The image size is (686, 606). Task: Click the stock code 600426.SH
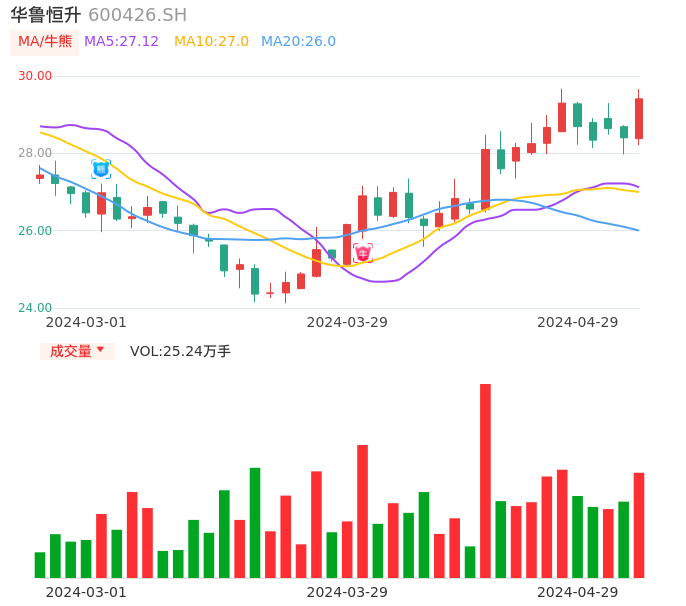(137, 15)
